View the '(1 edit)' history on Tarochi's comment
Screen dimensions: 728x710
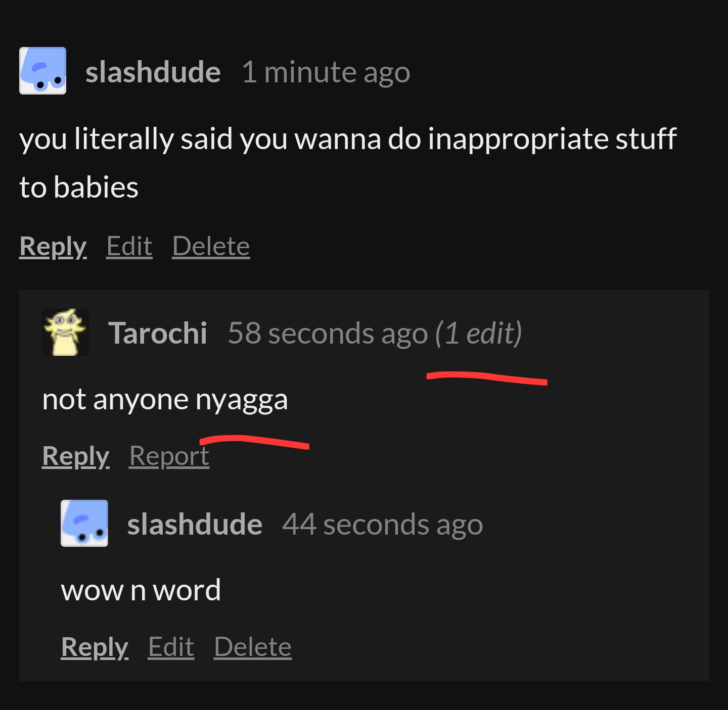point(479,333)
